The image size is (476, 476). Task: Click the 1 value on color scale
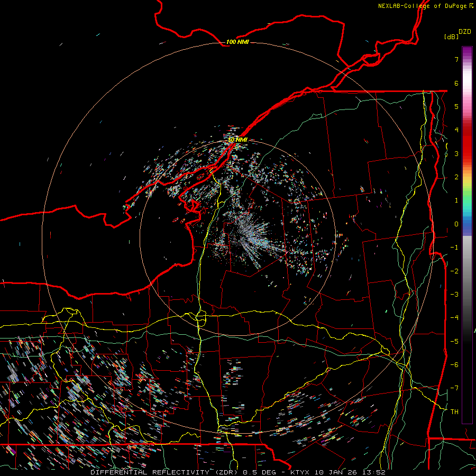click(x=456, y=200)
